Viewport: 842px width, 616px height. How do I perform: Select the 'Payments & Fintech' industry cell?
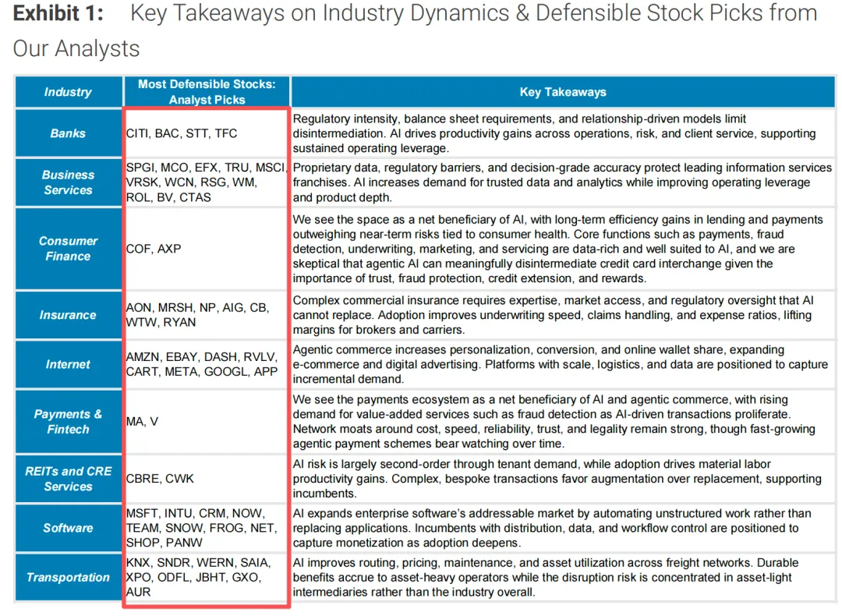(68, 422)
